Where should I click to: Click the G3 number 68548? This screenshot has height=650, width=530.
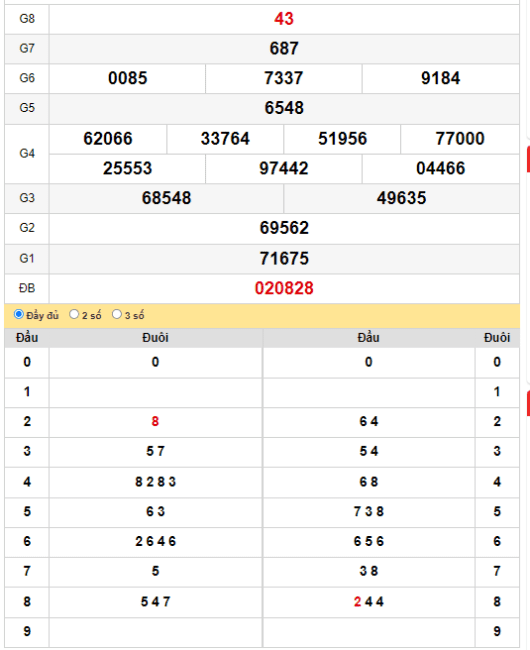[x=167, y=198]
